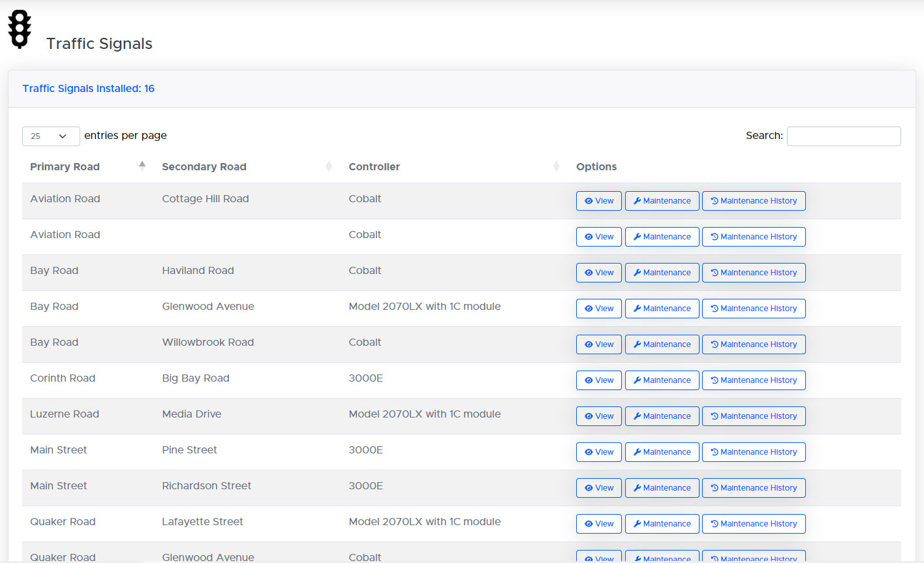This screenshot has width=924, height=563.
Task: Click wrench icon for Bay Road Haviland Road
Action: click(637, 273)
